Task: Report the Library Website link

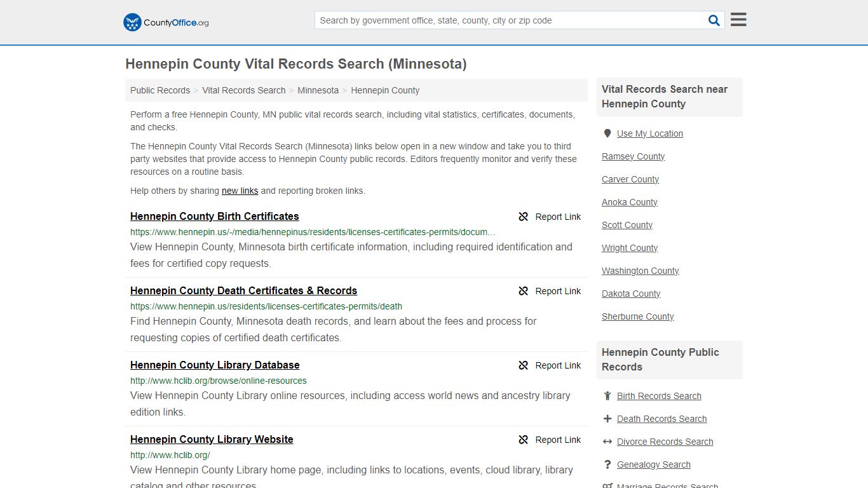Action: [550, 440]
